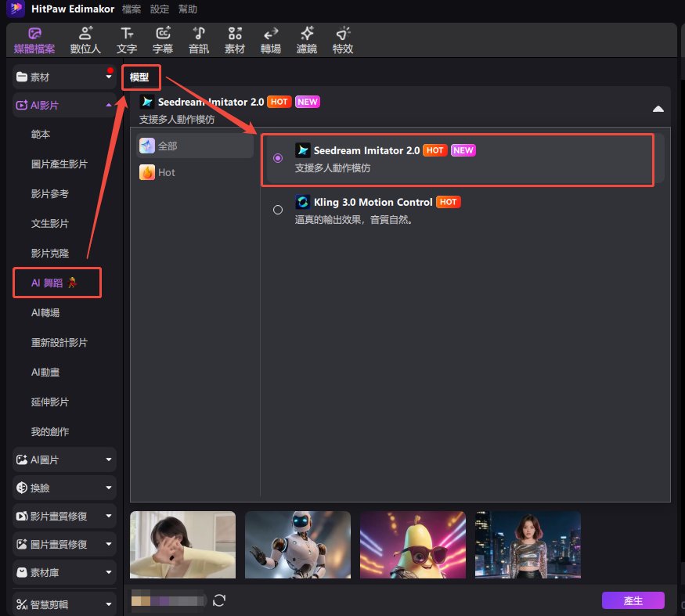
Task: Open the woman covering face thumbnail
Action: click(182, 545)
